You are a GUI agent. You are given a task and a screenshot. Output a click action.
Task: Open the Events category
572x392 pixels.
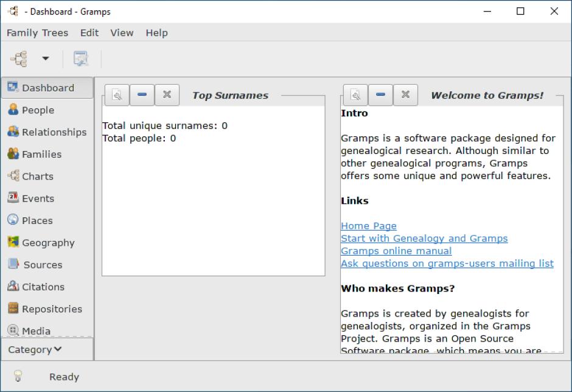[47, 198]
